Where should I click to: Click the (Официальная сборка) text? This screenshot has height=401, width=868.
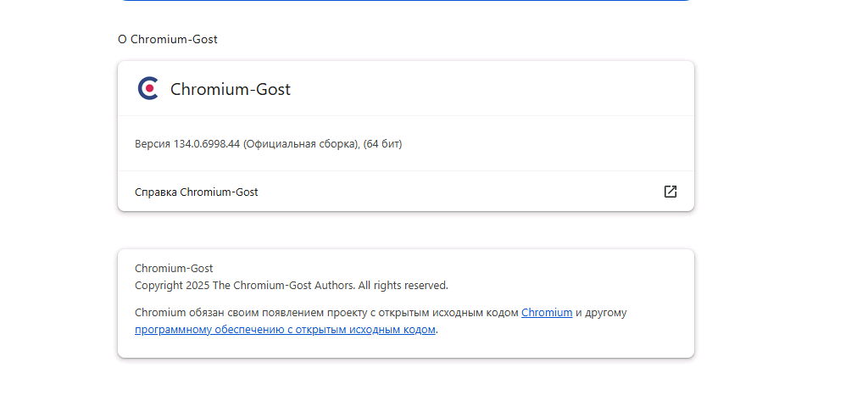[x=302, y=144]
